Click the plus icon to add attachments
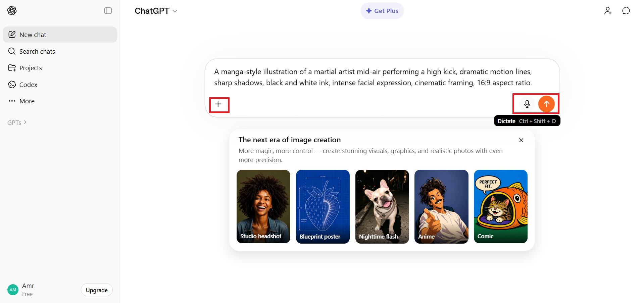The height and width of the screenshot is (303, 644). pos(218,104)
